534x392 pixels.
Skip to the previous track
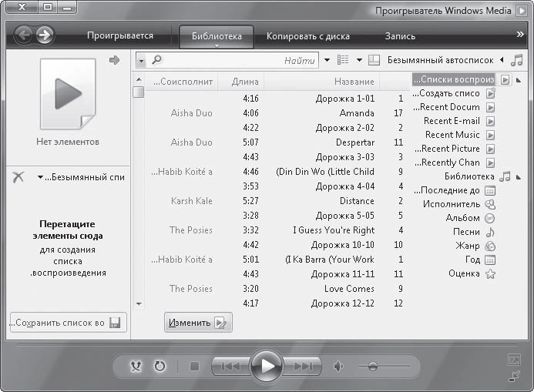point(231,366)
